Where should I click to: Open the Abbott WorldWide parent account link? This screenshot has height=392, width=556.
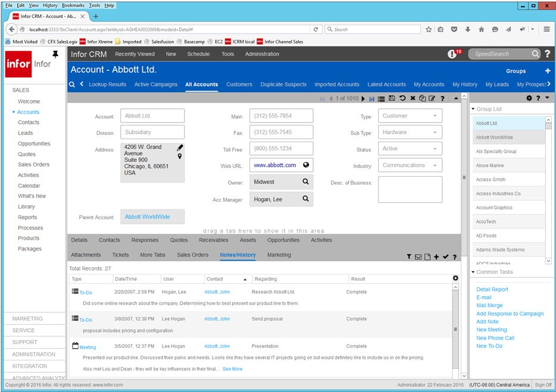[x=147, y=217]
